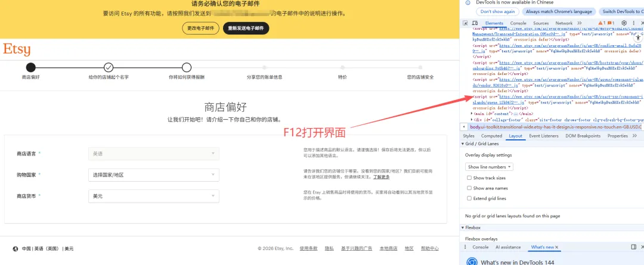644x265 pixels.
Task: Click the warnings count triangle icon
Action: (x=600, y=23)
